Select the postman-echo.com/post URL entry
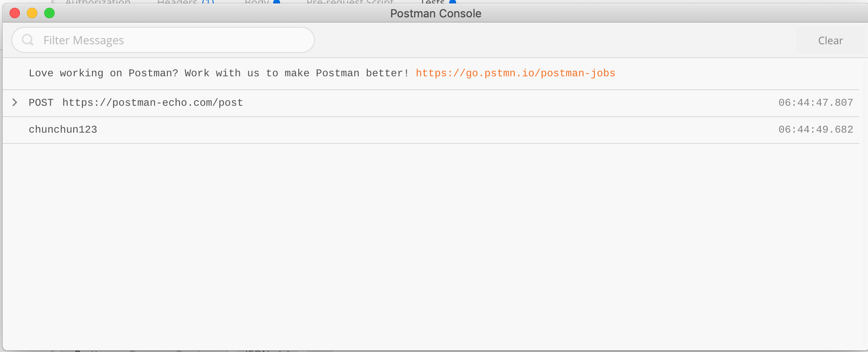This screenshot has width=868, height=352. pos(153,103)
